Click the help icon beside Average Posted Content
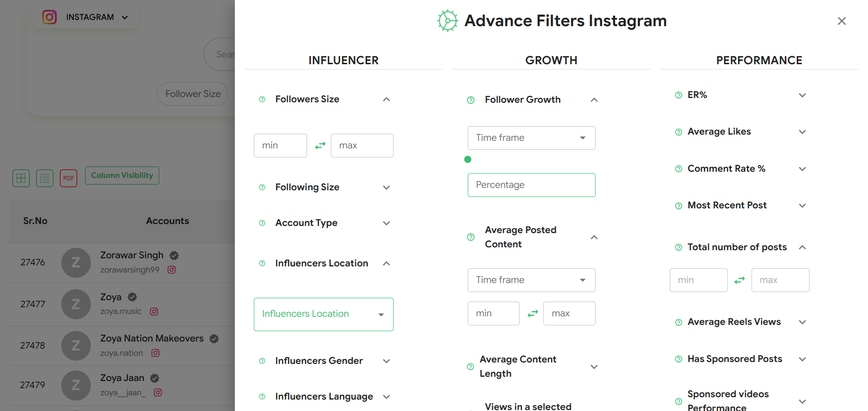The width and height of the screenshot is (868, 411). tap(471, 237)
